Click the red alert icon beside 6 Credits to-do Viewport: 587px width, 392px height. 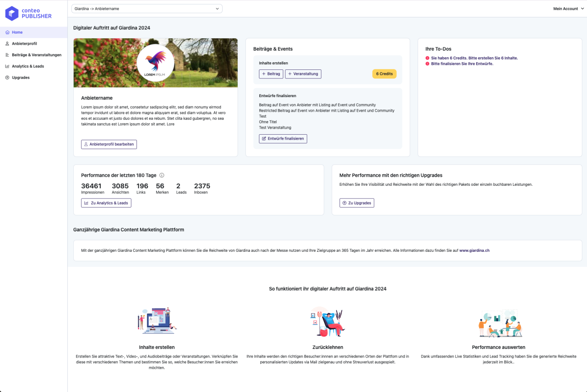[x=427, y=58]
